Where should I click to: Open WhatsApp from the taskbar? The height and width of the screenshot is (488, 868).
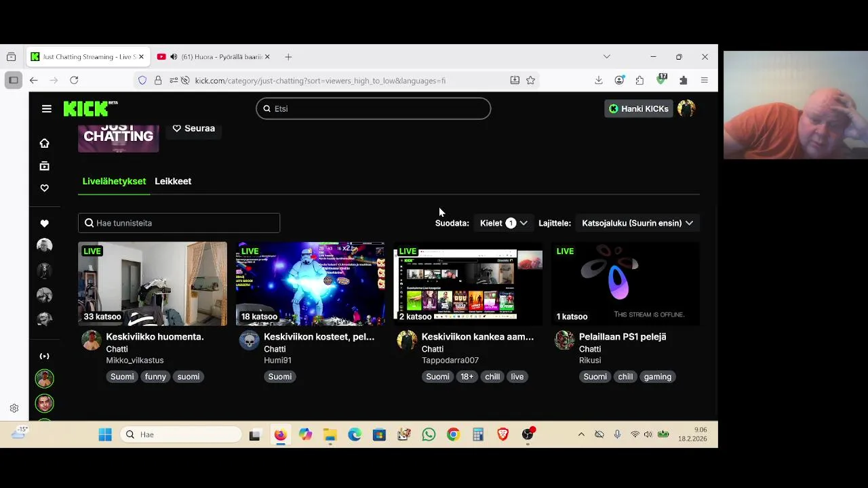pos(429,434)
